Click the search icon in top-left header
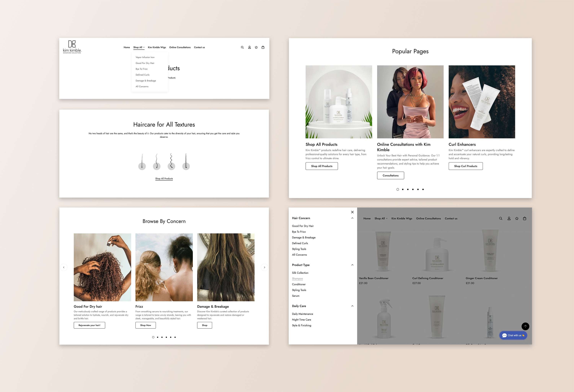 coord(242,47)
